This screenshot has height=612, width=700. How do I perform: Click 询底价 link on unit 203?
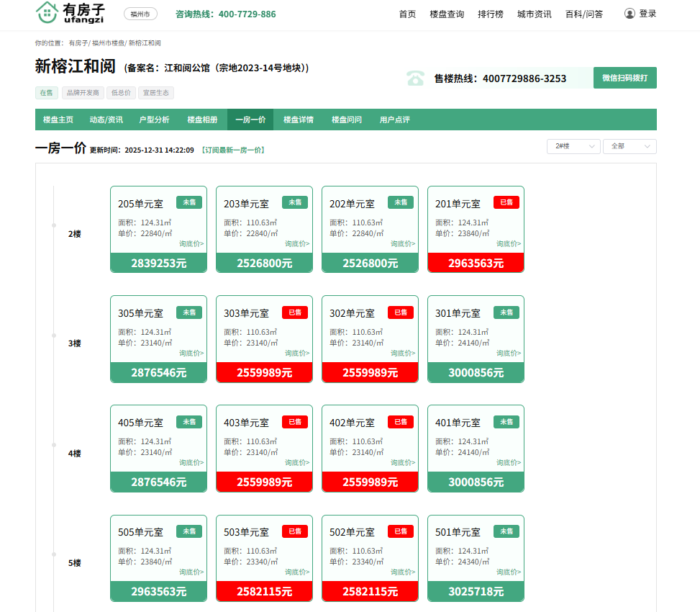click(x=297, y=244)
